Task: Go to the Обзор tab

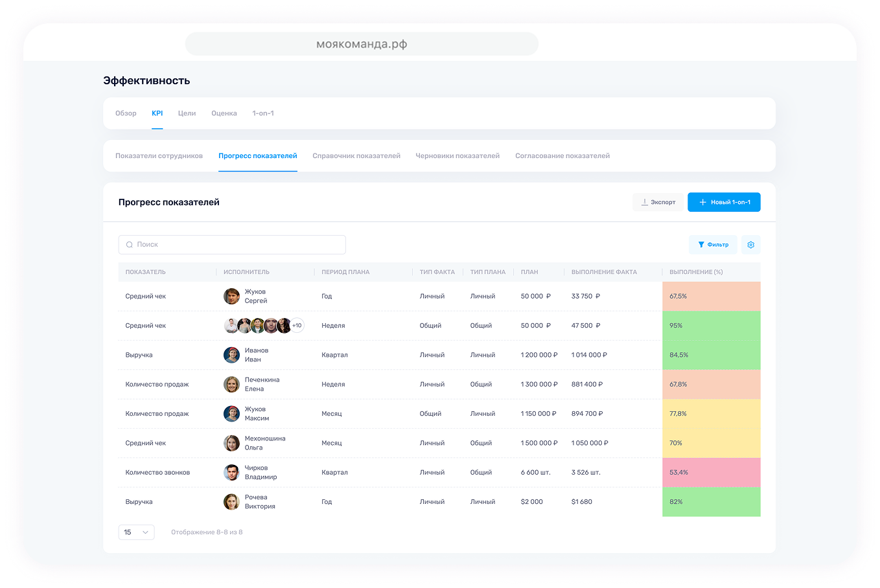Action: pos(126,113)
